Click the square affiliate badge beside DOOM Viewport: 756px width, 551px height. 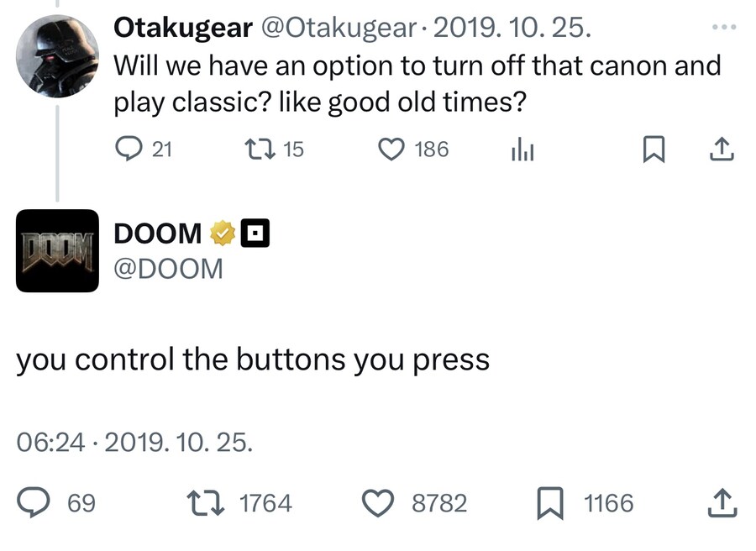[255, 234]
